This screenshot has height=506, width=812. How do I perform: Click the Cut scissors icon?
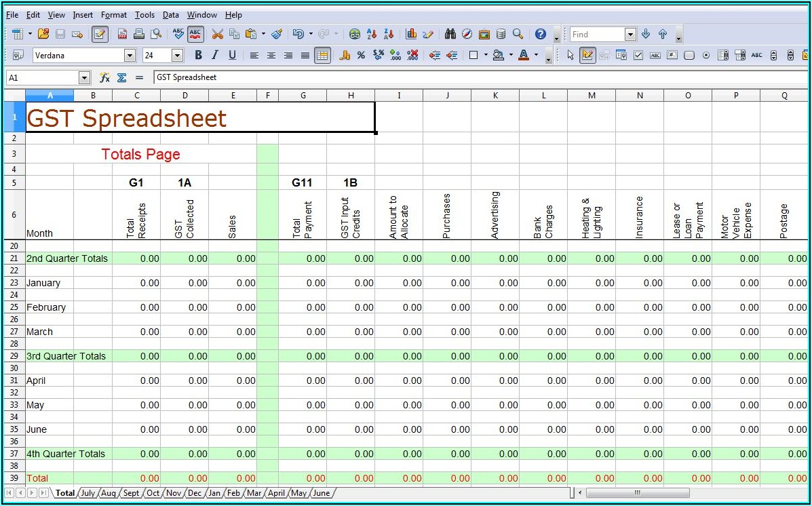coord(217,34)
